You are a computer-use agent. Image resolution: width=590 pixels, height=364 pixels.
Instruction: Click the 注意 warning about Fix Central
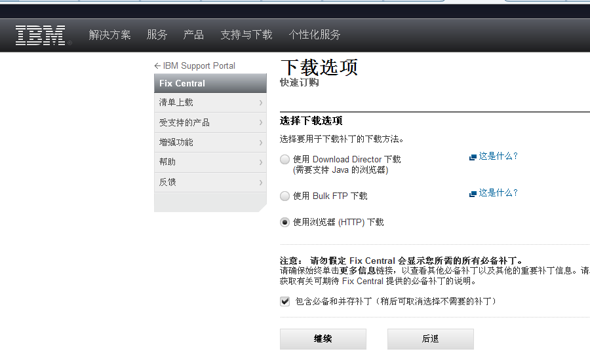(x=401, y=261)
